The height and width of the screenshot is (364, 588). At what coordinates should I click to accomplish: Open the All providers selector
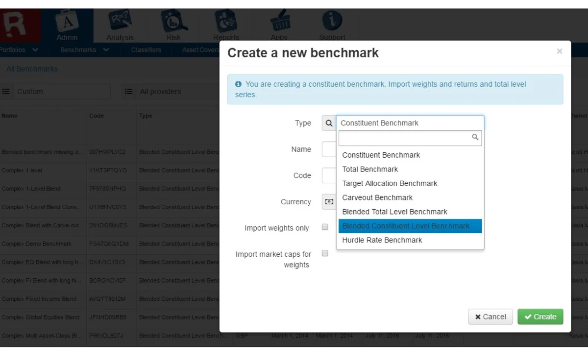162,91
